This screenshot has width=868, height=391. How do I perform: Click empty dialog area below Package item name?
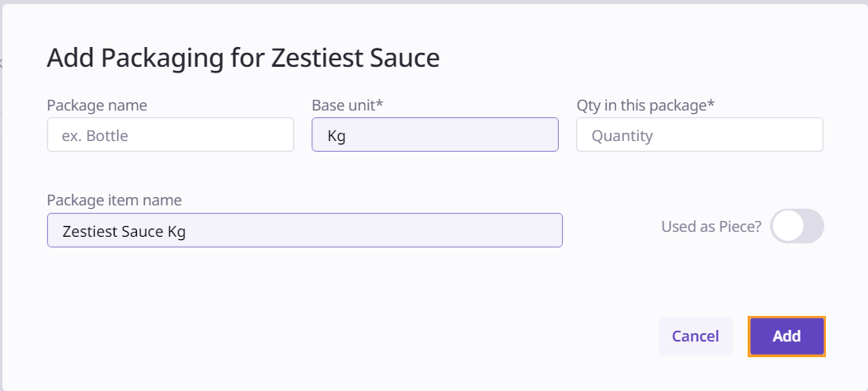click(304, 297)
